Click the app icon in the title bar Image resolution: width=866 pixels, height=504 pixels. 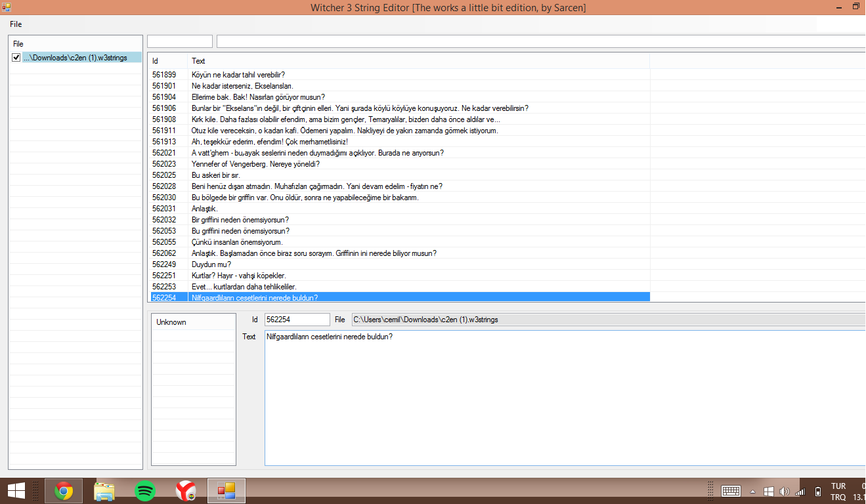[5, 7]
